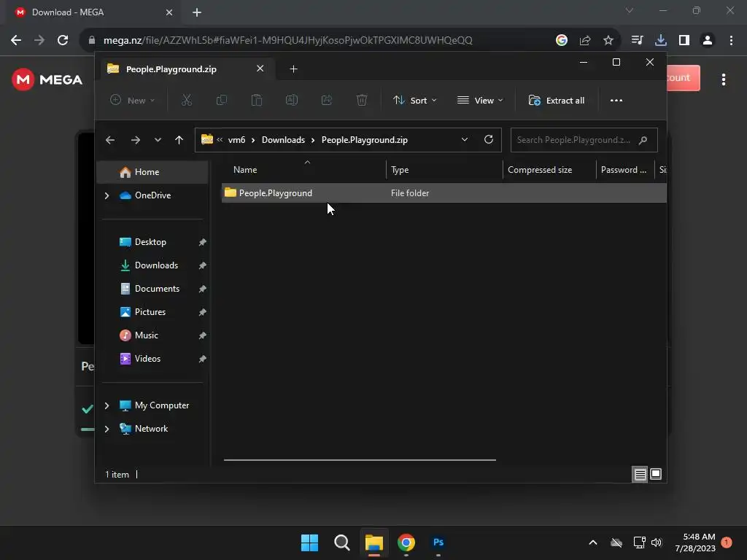This screenshot has height=560, width=747.
Task: Click the Copy icon in Explorer toolbar
Action: coord(222,100)
